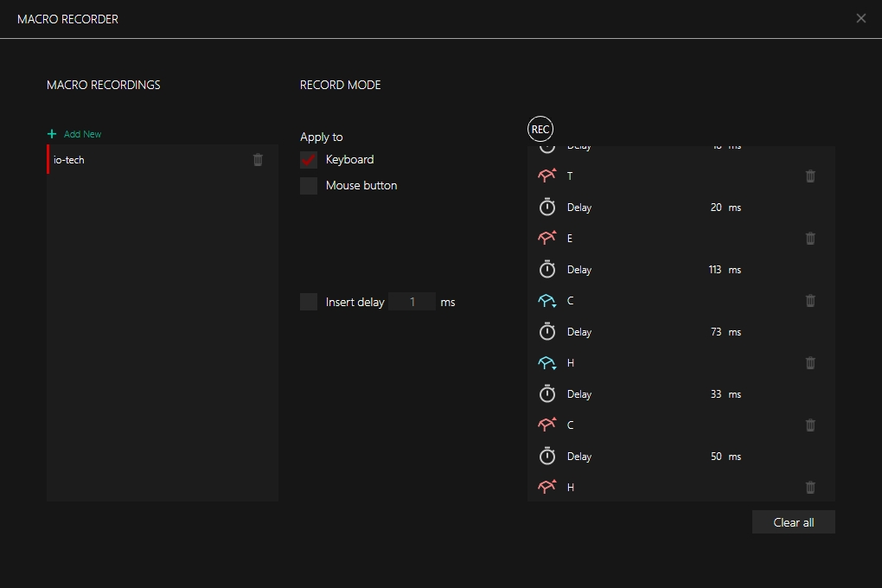The image size is (882, 588).
Task: Delete the blue key-press C step
Action: pos(810,300)
